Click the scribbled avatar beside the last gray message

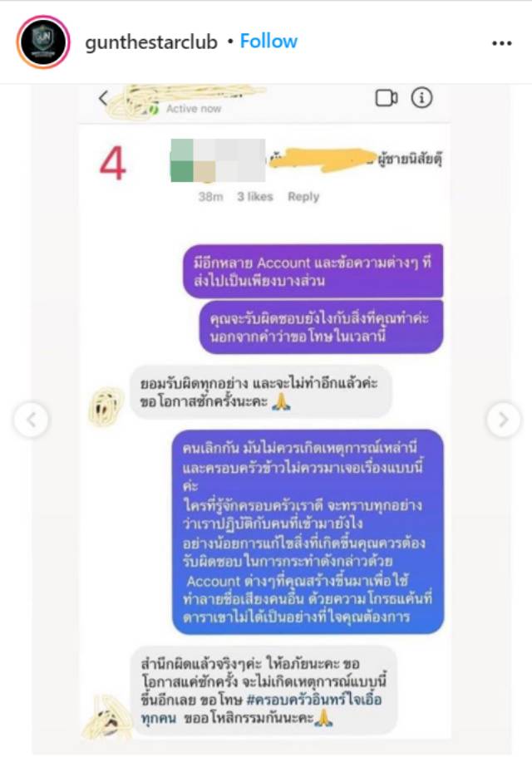107,717
